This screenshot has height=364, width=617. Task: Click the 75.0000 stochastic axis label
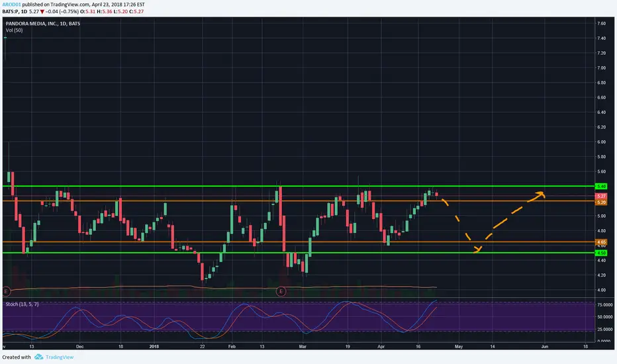point(604,305)
